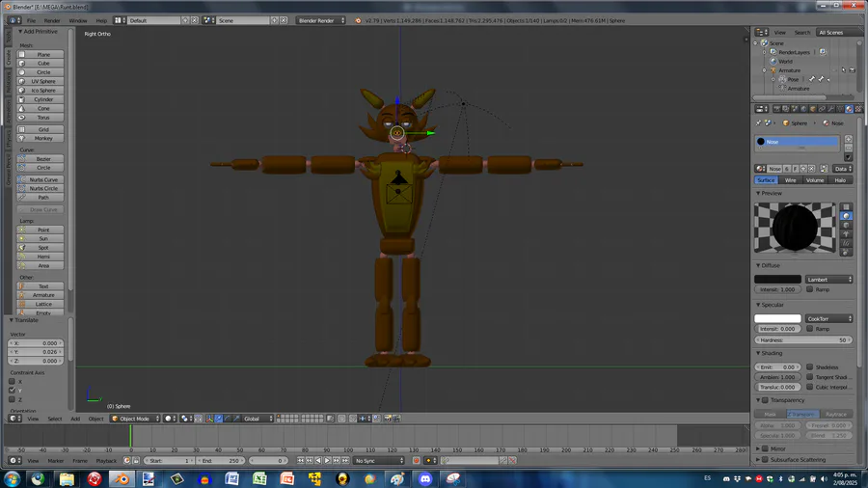Enable the Tangent Shading checkbox

[809, 377]
